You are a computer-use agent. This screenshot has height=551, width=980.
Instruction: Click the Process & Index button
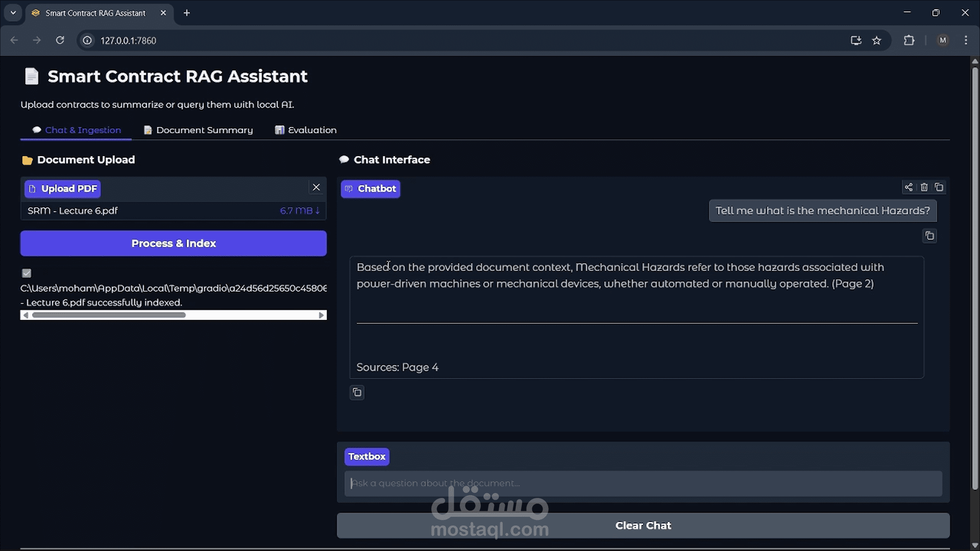click(x=174, y=243)
